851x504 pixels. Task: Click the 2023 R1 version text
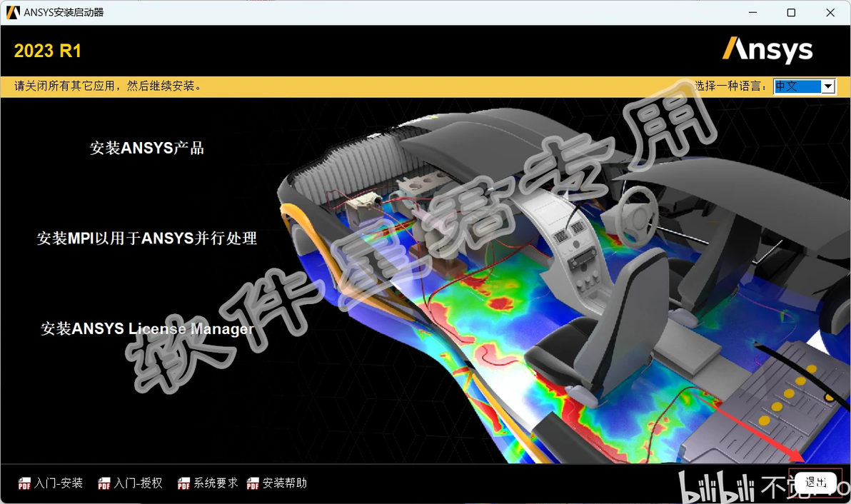pos(48,51)
